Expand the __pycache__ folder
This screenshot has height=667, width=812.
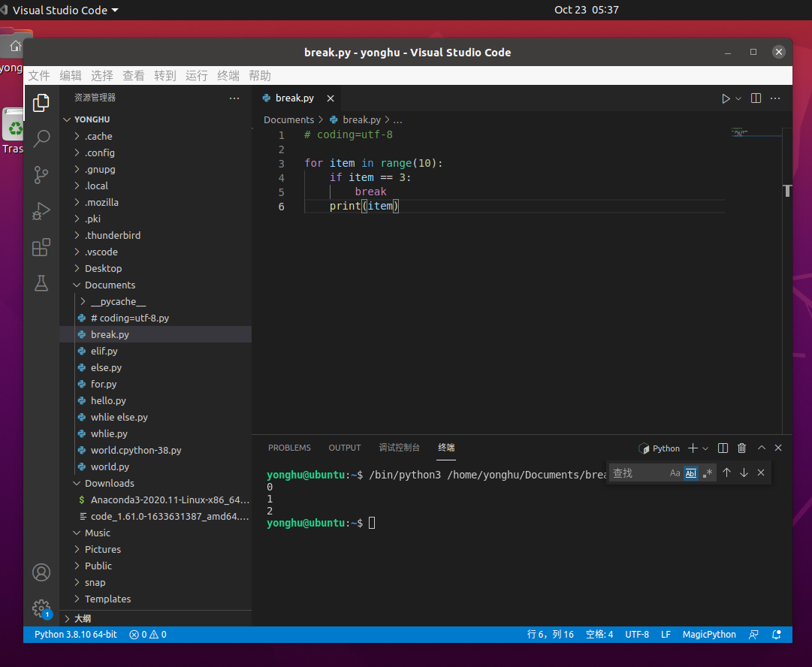[155, 302]
